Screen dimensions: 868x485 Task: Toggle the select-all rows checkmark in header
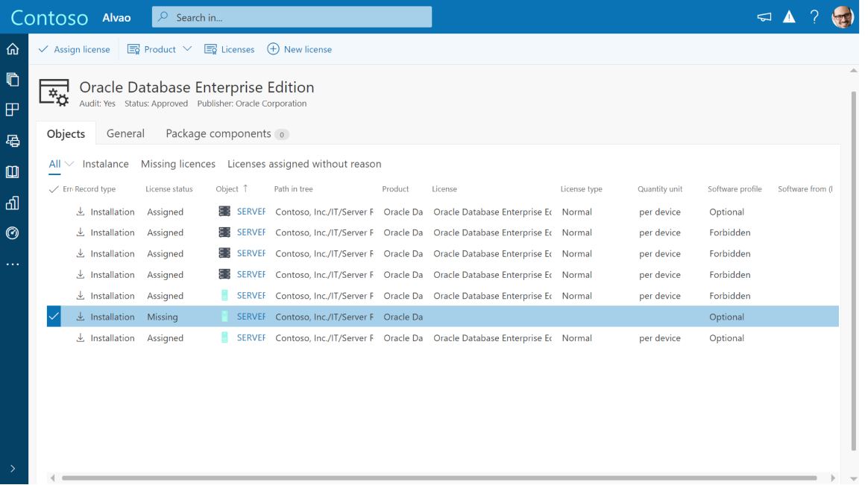point(54,189)
